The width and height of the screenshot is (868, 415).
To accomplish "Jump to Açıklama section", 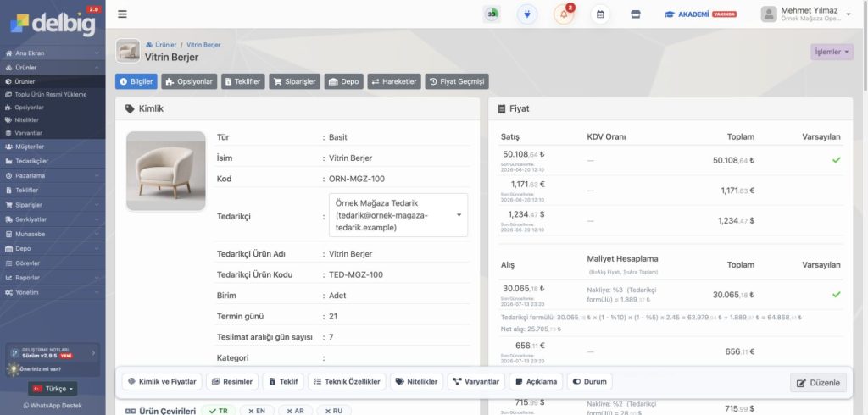I will click(x=536, y=381).
